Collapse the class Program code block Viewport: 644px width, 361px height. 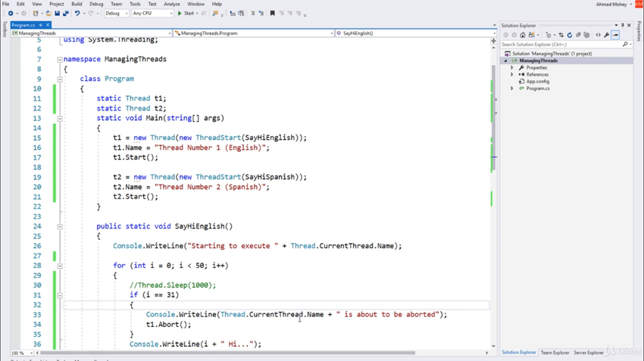coord(60,79)
